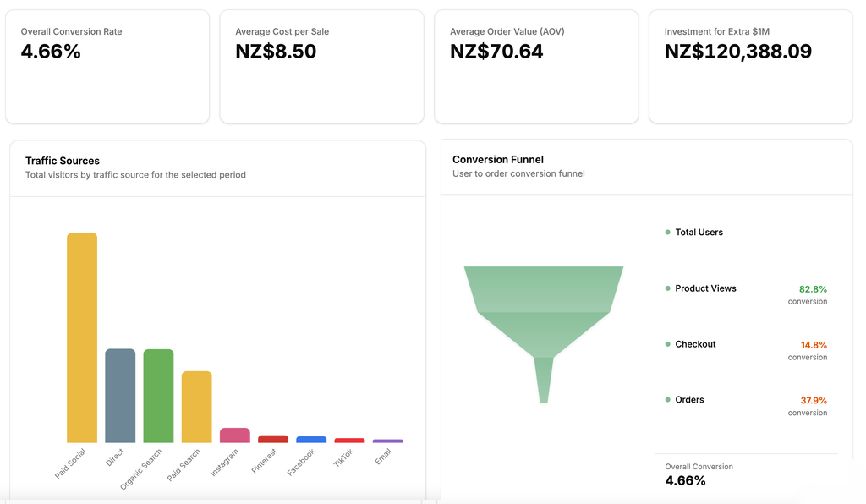Click the narrow funnel stem segment
This screenshot has height=504, width=866.
[x=544, y=380]
